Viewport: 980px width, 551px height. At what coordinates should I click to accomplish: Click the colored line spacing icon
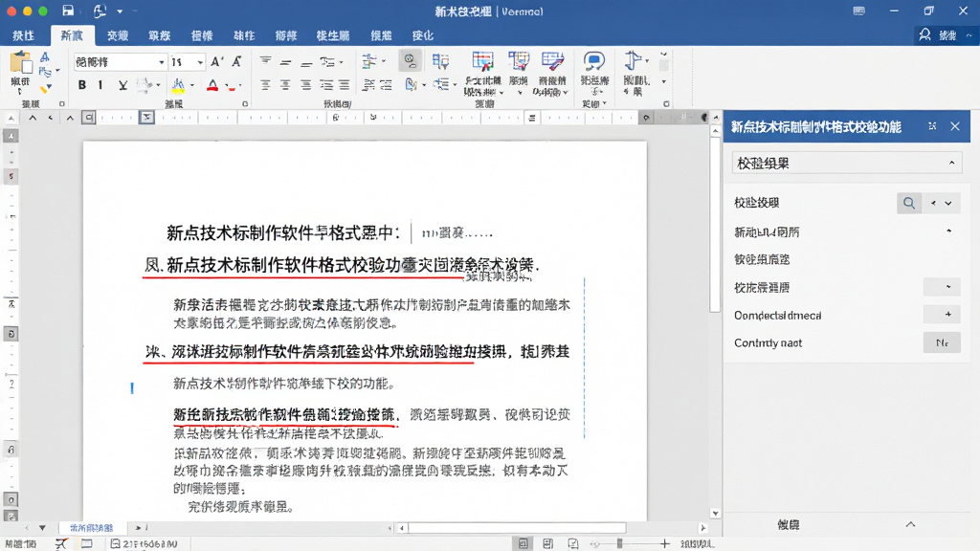(x=368, y=61)
